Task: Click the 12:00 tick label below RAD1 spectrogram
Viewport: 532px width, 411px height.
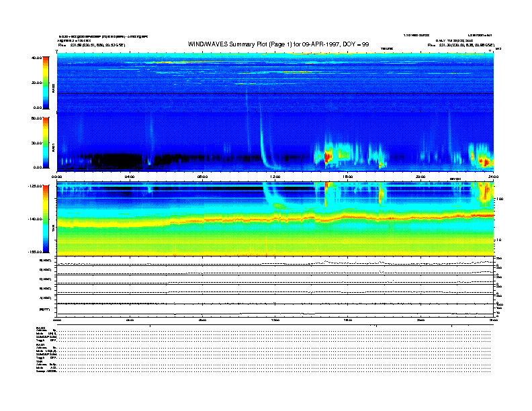Action: coord(275,177)
